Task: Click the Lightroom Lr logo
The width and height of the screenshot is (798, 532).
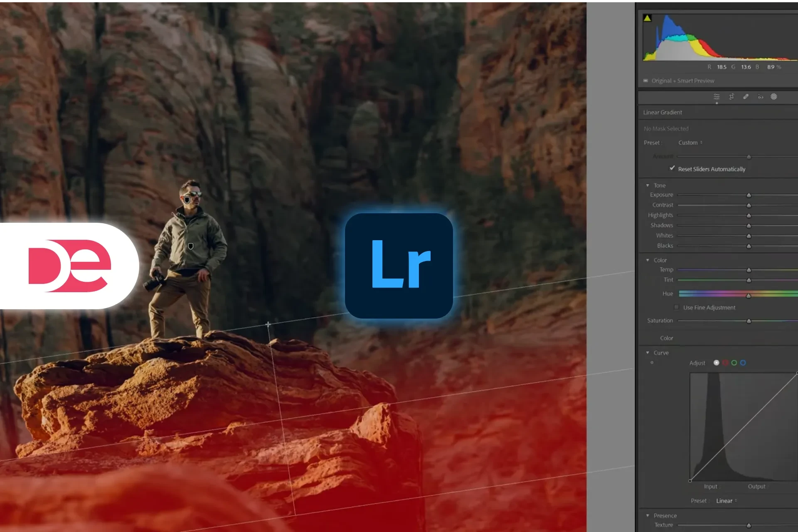Action: pos(399,266)
